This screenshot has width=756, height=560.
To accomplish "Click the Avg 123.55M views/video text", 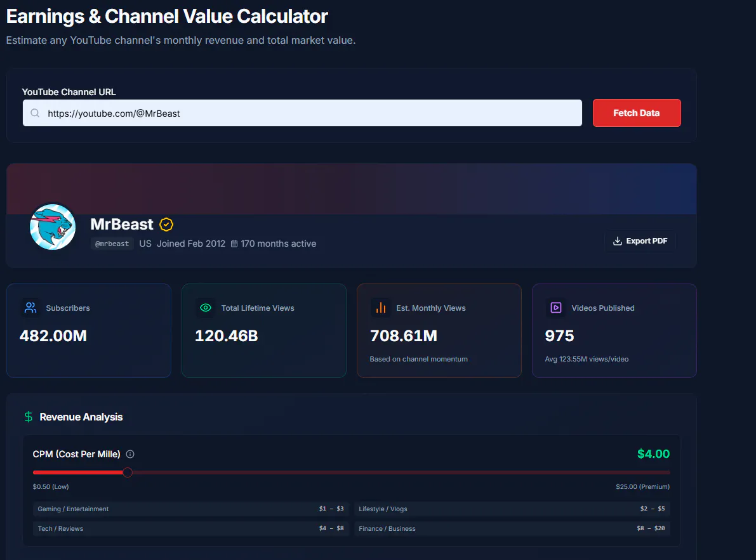I will tap(587, 359).
